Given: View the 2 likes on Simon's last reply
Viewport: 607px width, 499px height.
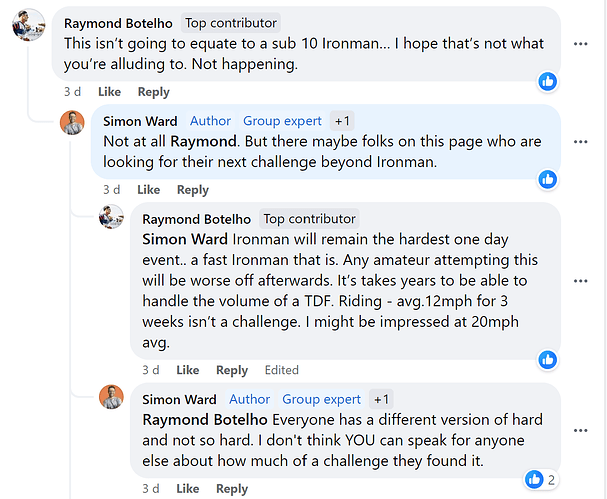Looking at the screenshot, I should point(541,480).
